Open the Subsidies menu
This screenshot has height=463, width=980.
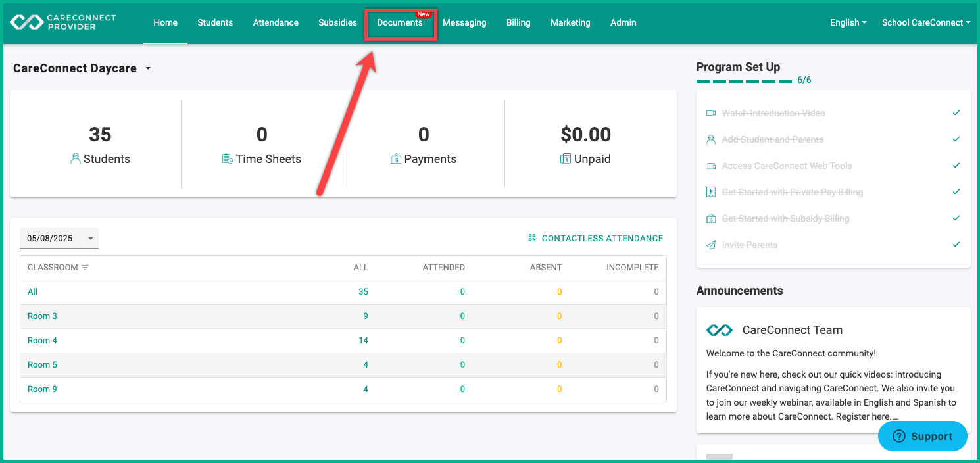click(337, 22)
